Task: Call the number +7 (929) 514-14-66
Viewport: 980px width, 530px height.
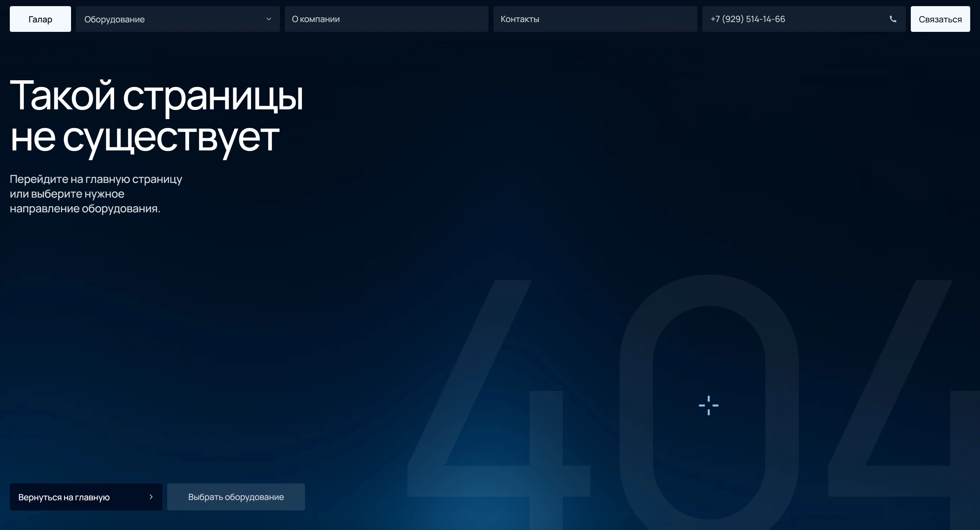Action: (x=804, y=19)
